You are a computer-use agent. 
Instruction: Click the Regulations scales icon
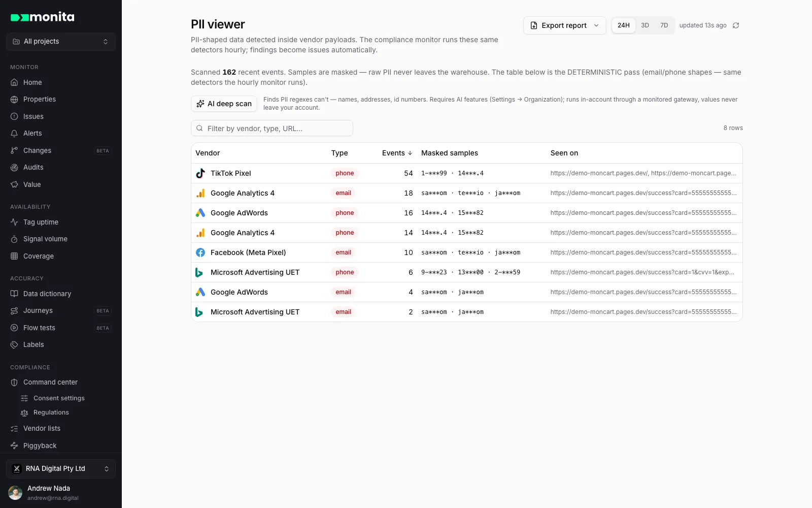click(x=24, y=412)
